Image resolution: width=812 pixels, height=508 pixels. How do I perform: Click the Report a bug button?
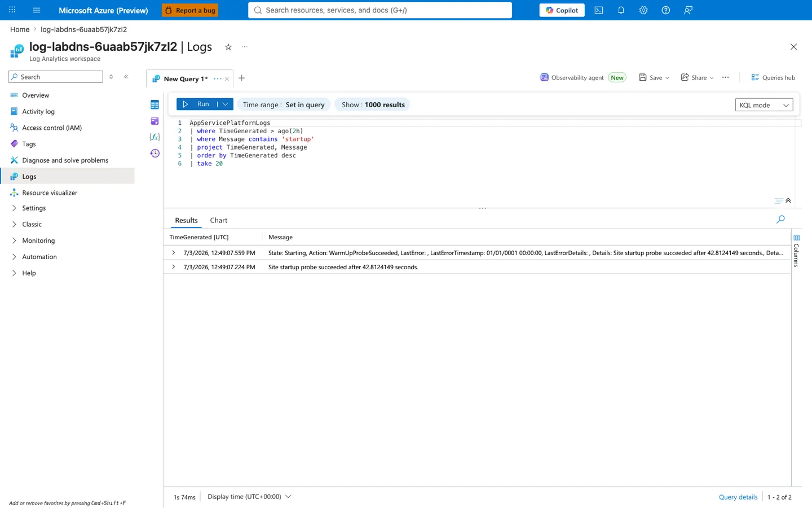tap(190, 10)
